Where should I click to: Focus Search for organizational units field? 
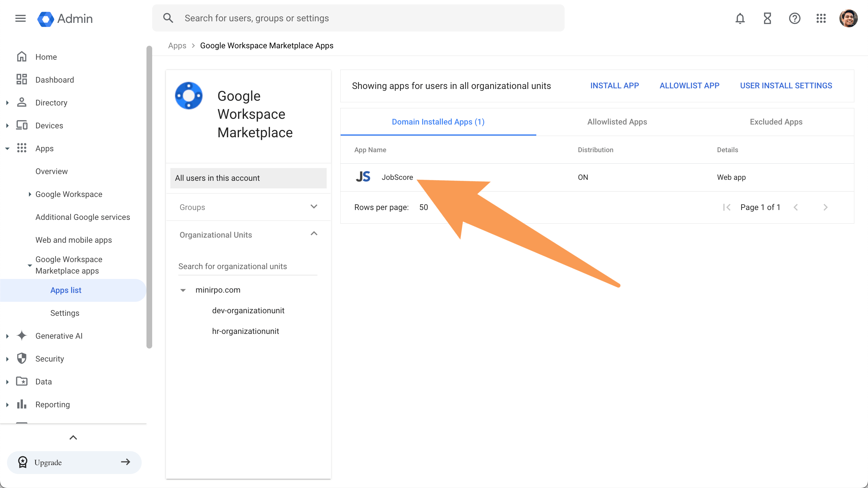[x=248, y=266]
